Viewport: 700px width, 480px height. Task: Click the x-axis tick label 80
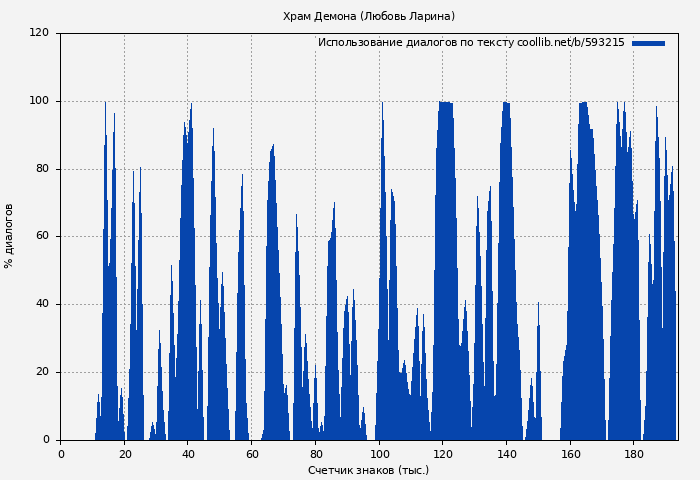click(315, 454)
